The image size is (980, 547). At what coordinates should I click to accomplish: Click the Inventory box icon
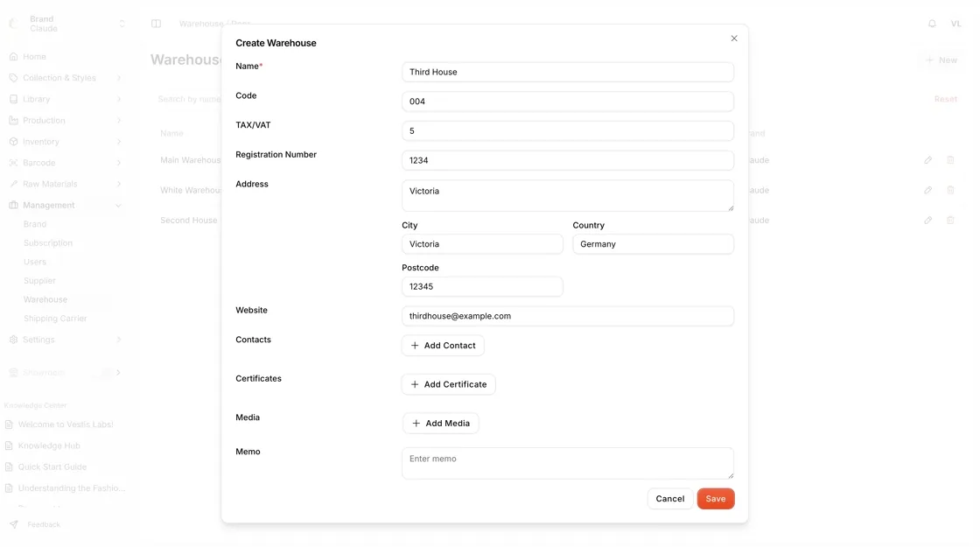pos(13,141)
